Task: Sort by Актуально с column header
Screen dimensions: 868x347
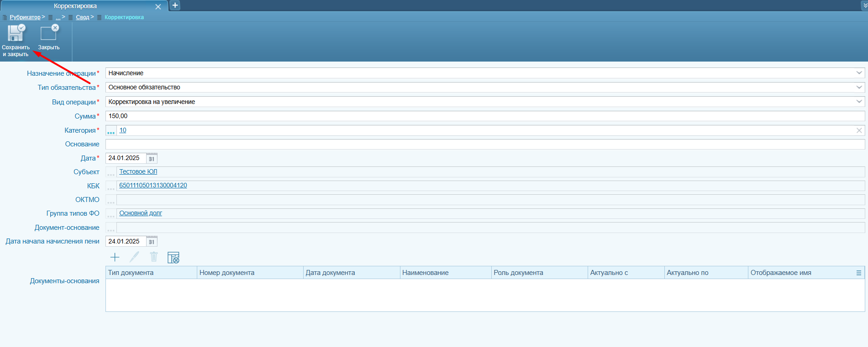Action: click(x=626, y=273)
